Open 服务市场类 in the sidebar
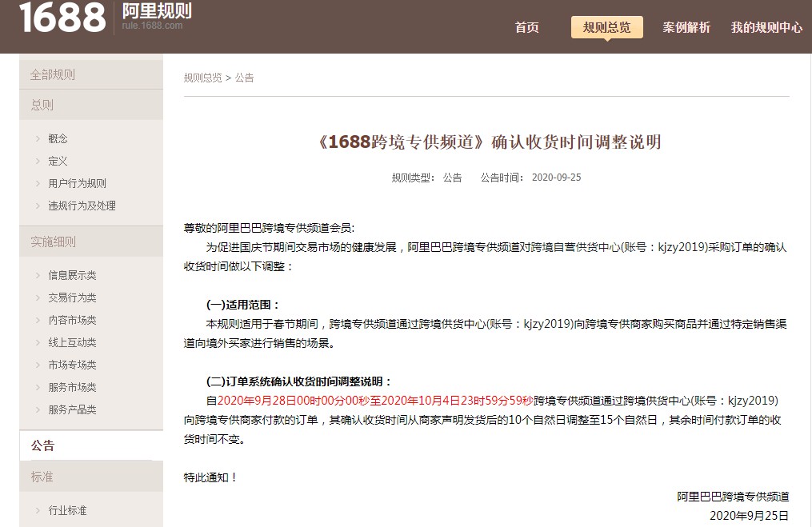This screenshot has width=812, height=527. point(73,387)
